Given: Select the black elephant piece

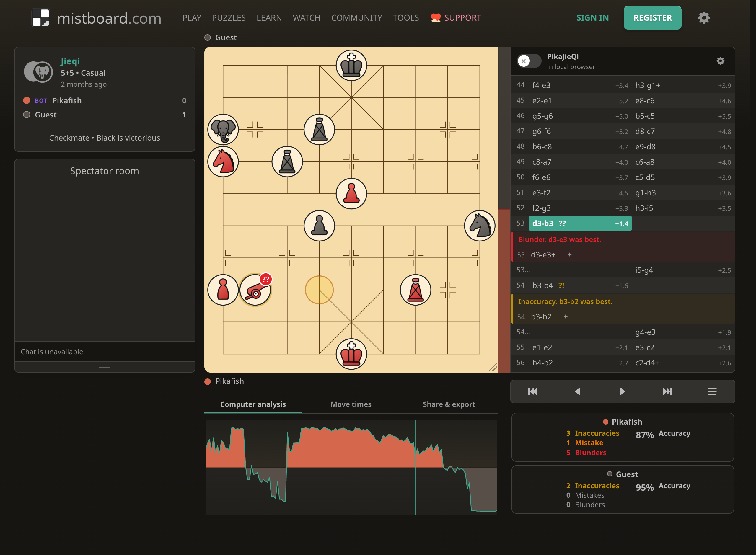Looking at the screenshot, I should tap(223, 129).
